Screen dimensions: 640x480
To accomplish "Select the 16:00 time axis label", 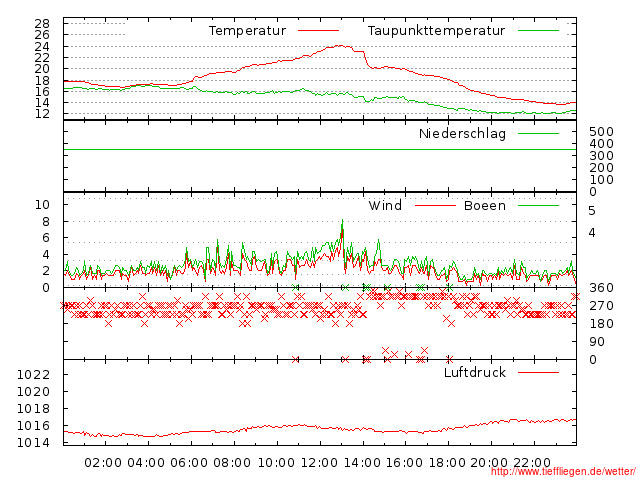I will click(x=404, y=463).
